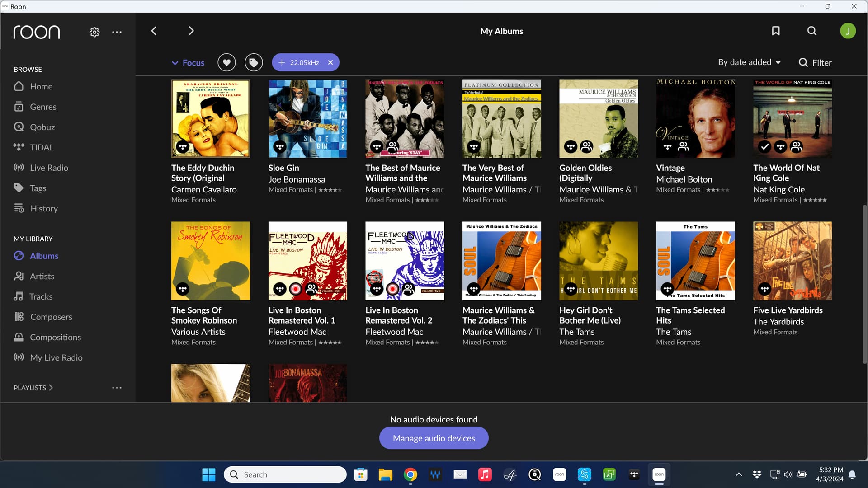This screenshot has width=868, height=488.
Task: Click the Manage audio devices button
Action: 434,438
